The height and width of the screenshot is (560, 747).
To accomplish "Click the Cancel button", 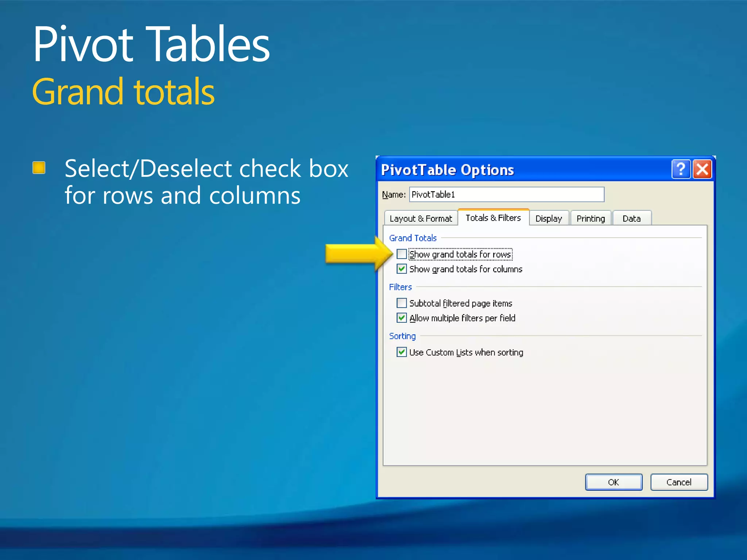I will (x=679, y=482).
